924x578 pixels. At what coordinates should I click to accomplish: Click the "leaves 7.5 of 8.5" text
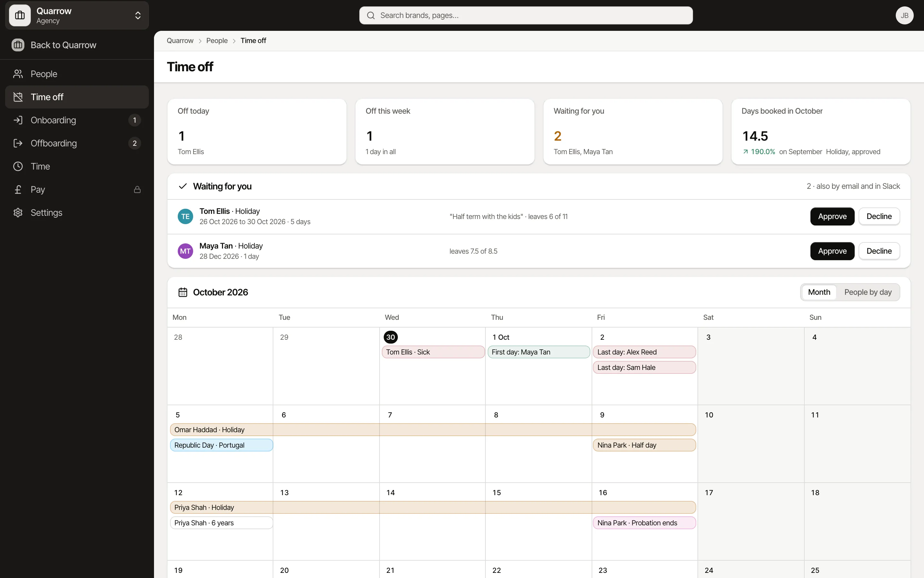coord(473,251)
